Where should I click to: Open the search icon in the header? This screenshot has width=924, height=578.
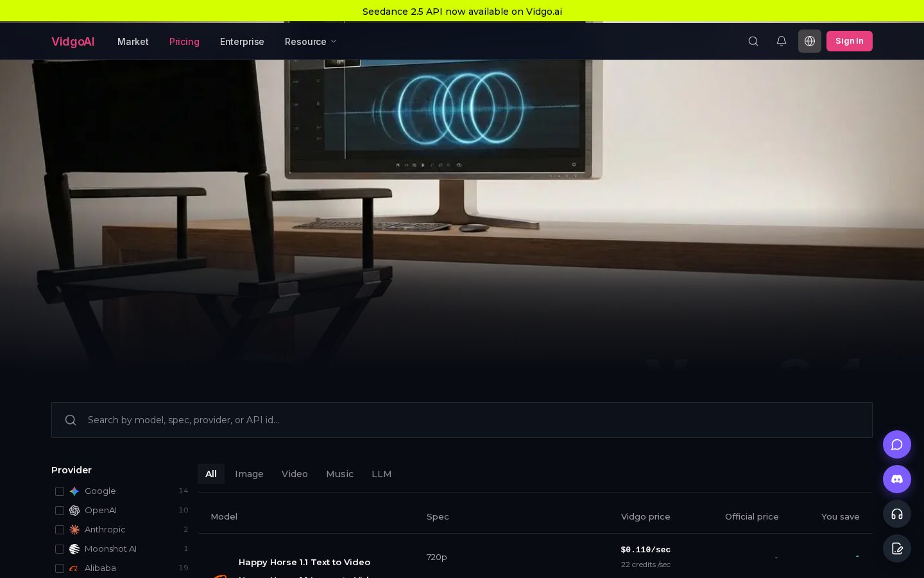coord(753,41)
